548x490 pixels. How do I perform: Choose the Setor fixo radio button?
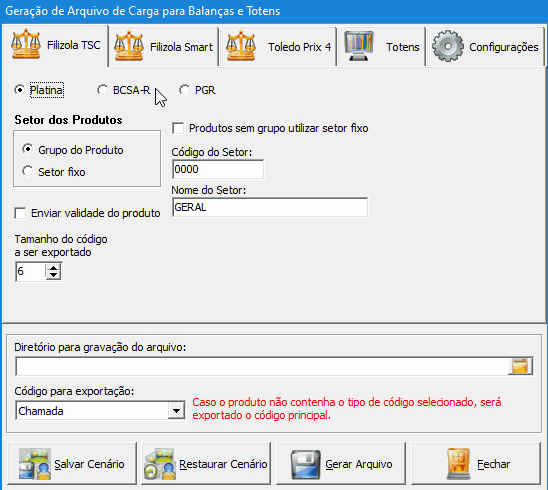tap(28, 171)
